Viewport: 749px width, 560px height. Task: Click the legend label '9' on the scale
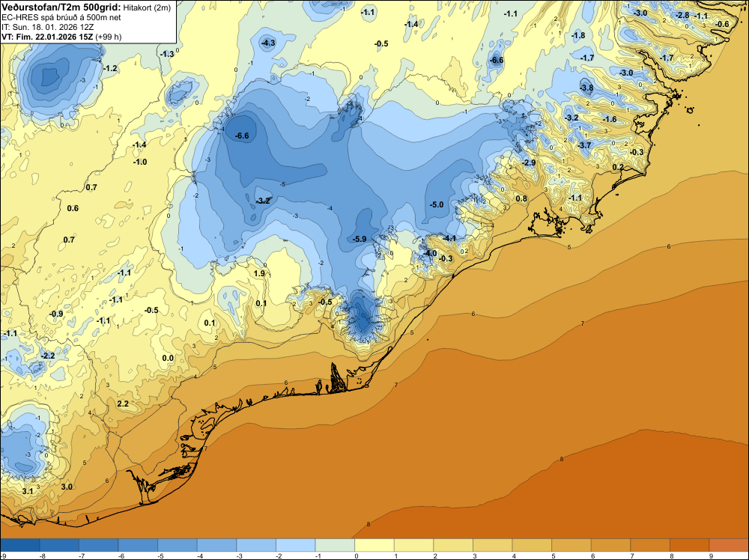pyautogui.click(x=711, y=556)
